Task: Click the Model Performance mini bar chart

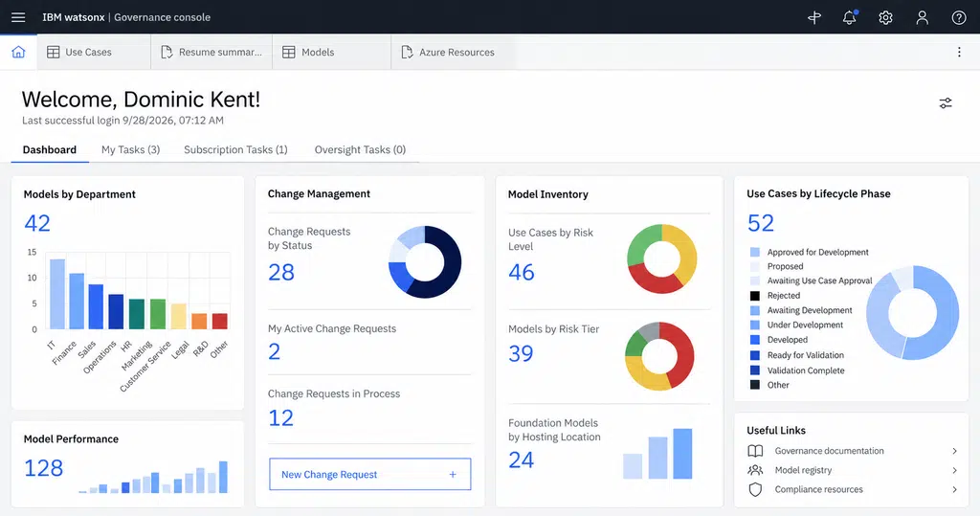Action: pos(153,477)
